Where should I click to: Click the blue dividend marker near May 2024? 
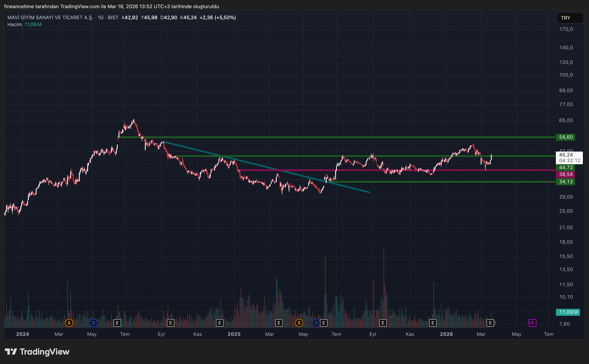[93, 323]
